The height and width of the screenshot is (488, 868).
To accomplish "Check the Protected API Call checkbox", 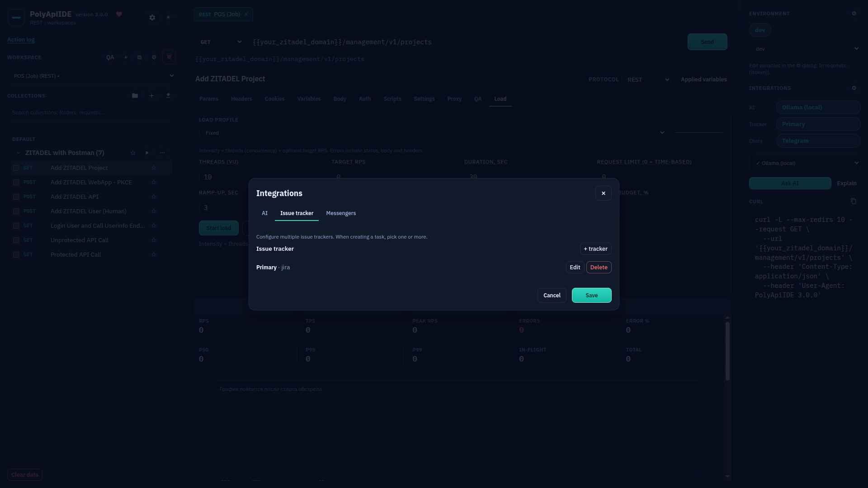I will 16,254.
